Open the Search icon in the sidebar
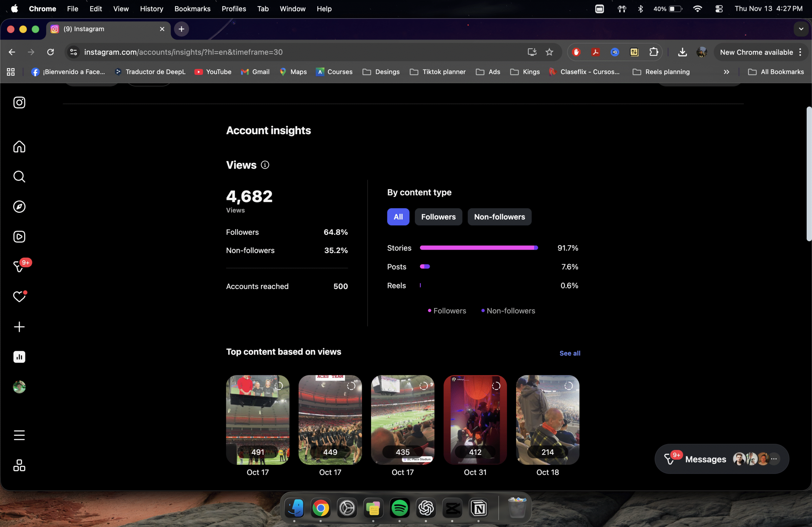The image size is (812, 527). point(19,177)
